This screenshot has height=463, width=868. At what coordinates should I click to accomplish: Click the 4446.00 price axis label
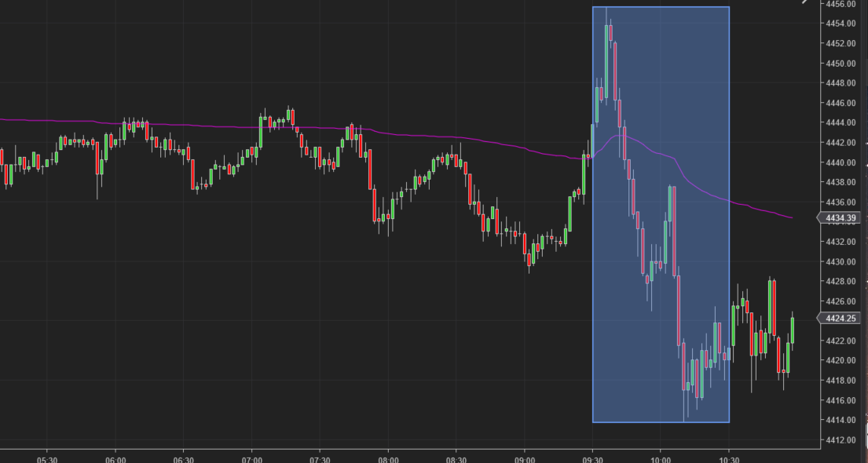[841, 103]
